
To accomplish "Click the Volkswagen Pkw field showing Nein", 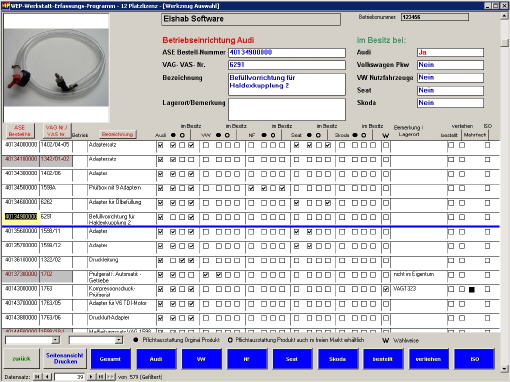I will [450, 65].
